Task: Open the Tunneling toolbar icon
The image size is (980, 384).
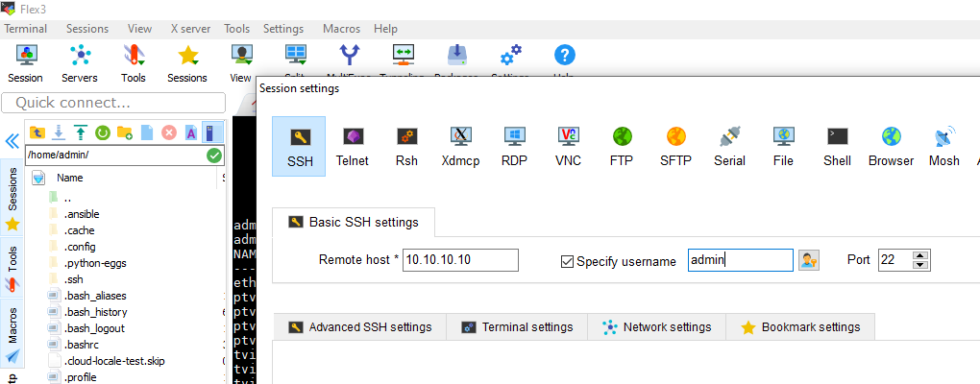Action: click(x=403, y=55)
